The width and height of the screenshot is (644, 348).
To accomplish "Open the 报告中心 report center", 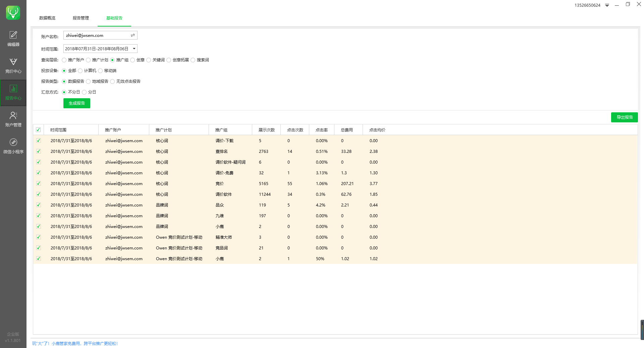I will click(13, 93).
